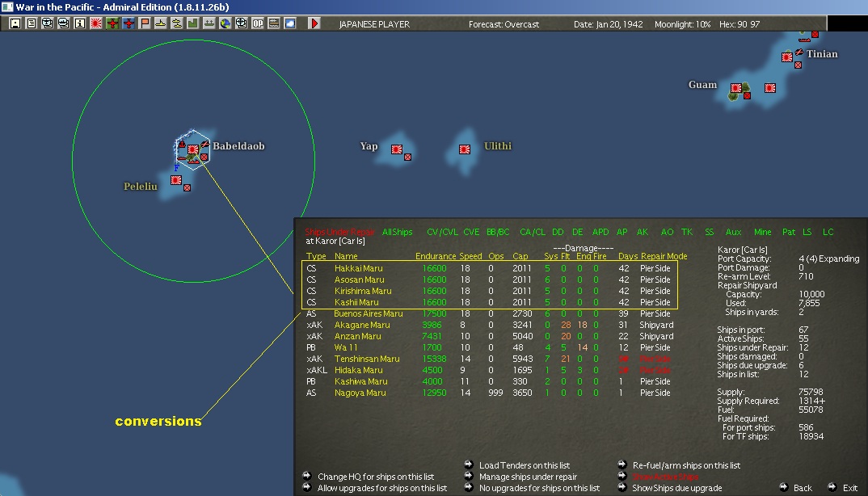Image resolution: width=868 pixels, height=496 pixels.
Task: Click the Ulithi base flag icon
Action: (465, 149)
